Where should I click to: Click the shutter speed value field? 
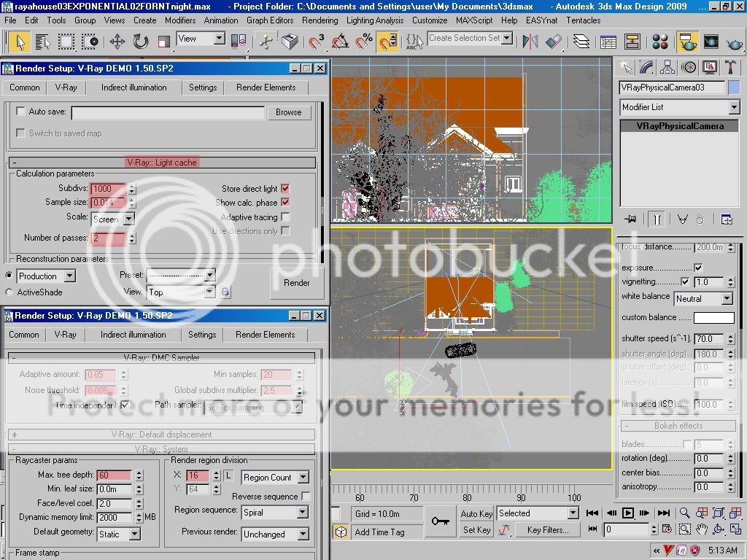click(709, 338)
